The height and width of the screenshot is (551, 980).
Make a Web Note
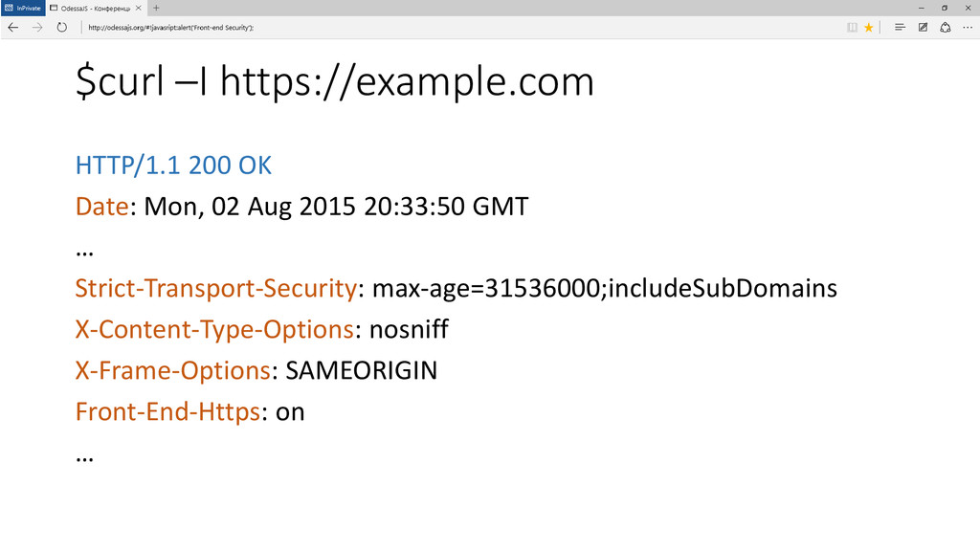(x=923, y=28)
